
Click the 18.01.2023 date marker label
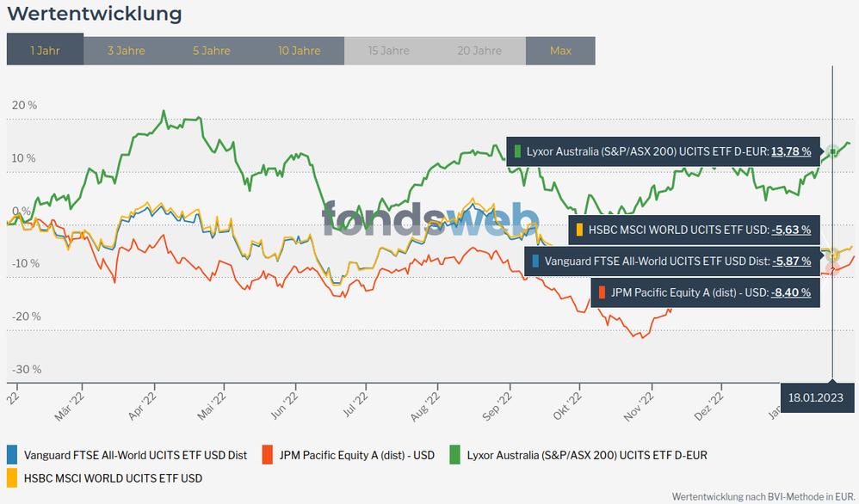815,396
